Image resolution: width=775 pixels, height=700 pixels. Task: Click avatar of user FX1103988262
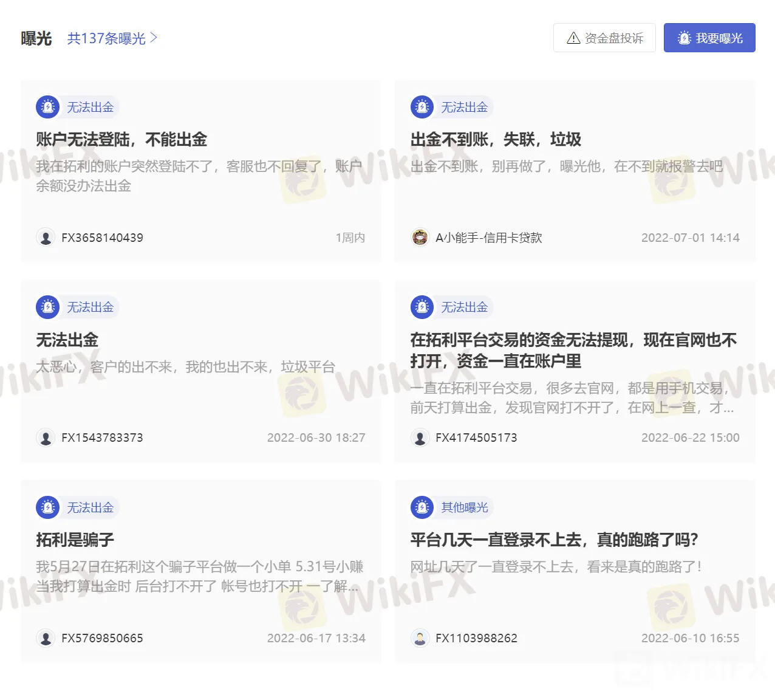click(x=420, y=638)
